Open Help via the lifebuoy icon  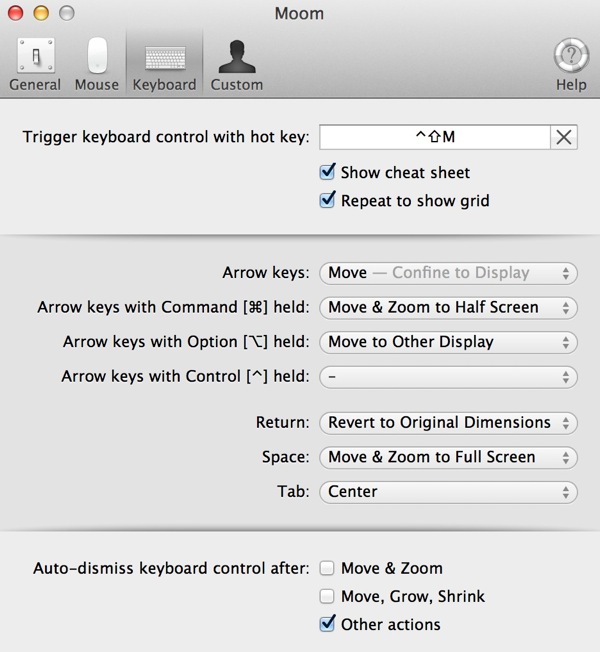pyautogui.click(x=571, y=65)
